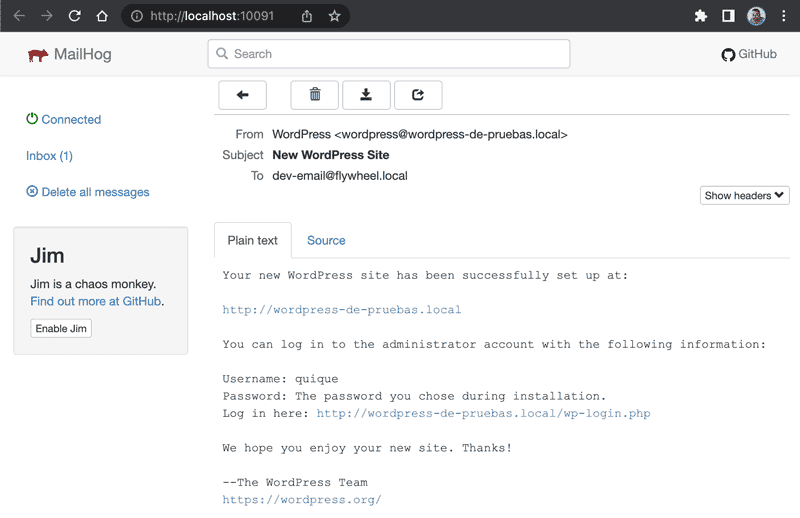Screen dimensions: 800x518
Task: Delete all messages from the sidebar
Action: (88, 192)
